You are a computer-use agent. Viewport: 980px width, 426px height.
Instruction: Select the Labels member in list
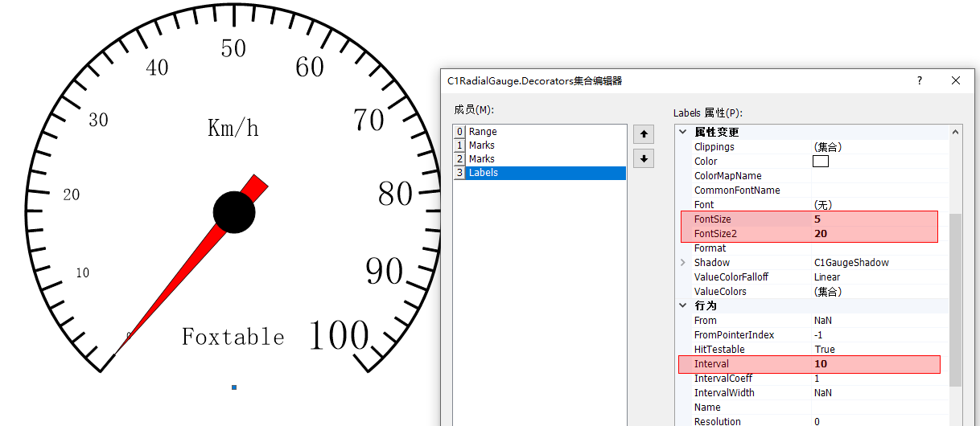click(x=483, y=173)
